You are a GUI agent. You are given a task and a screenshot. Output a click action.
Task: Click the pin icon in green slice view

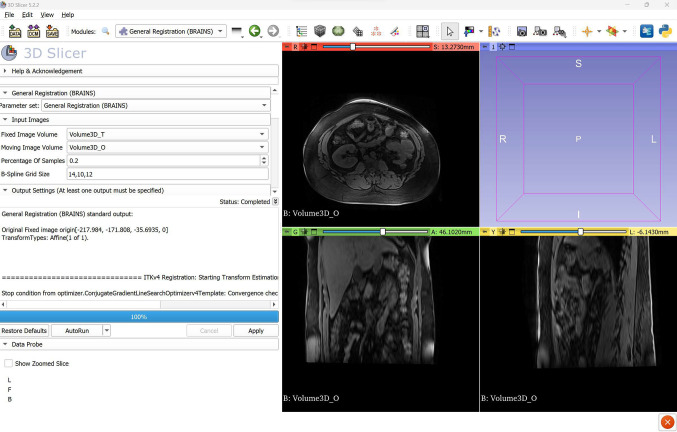[x=288, y=231]
